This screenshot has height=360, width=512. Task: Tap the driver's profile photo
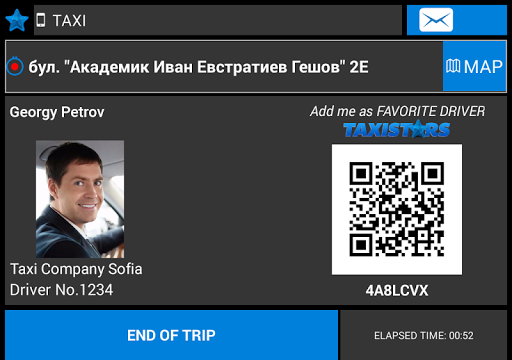point(80,199)
